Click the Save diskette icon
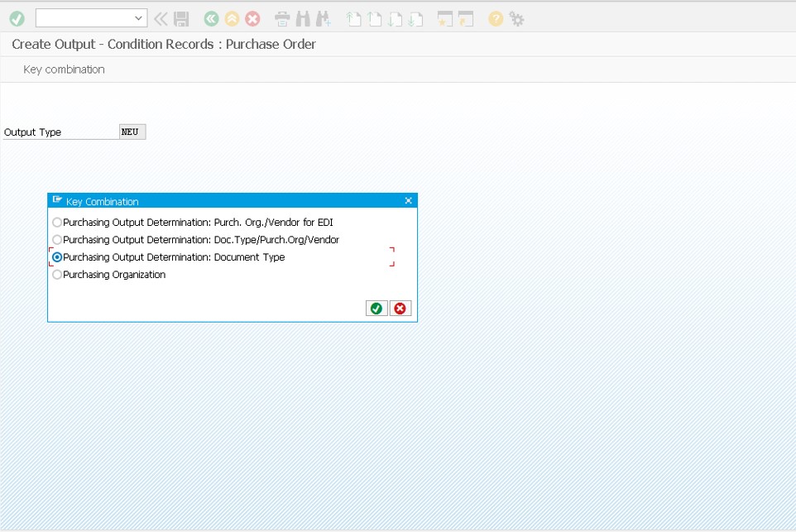Image resolution: width=796 pixels, height=532 pixels. [x=181, y=19]
